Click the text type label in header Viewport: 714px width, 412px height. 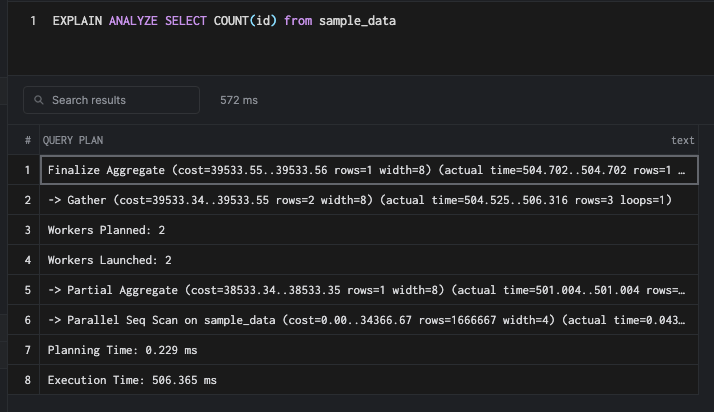(682, 141)
